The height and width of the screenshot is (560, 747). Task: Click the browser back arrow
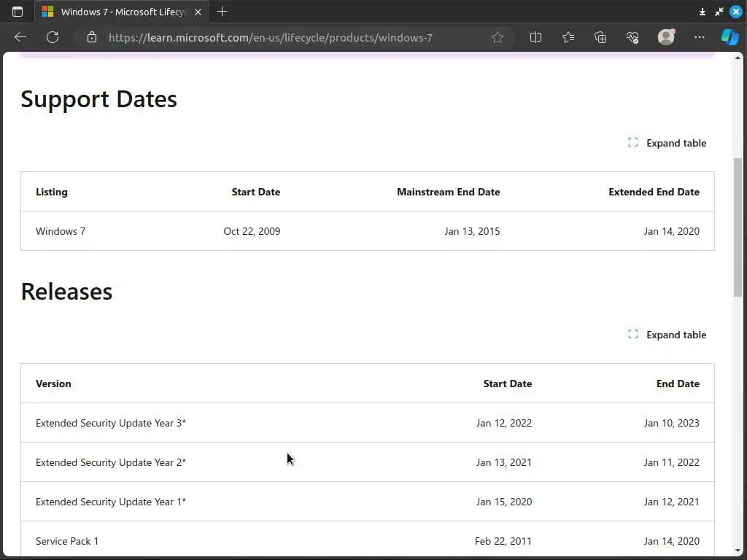pyautogui.click(x=20, y=37)
